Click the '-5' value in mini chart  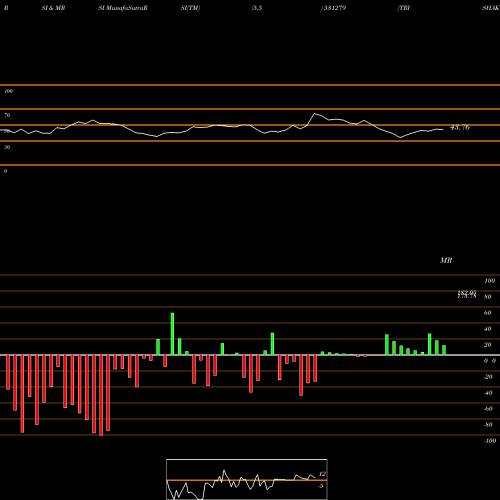click(321, 486)
